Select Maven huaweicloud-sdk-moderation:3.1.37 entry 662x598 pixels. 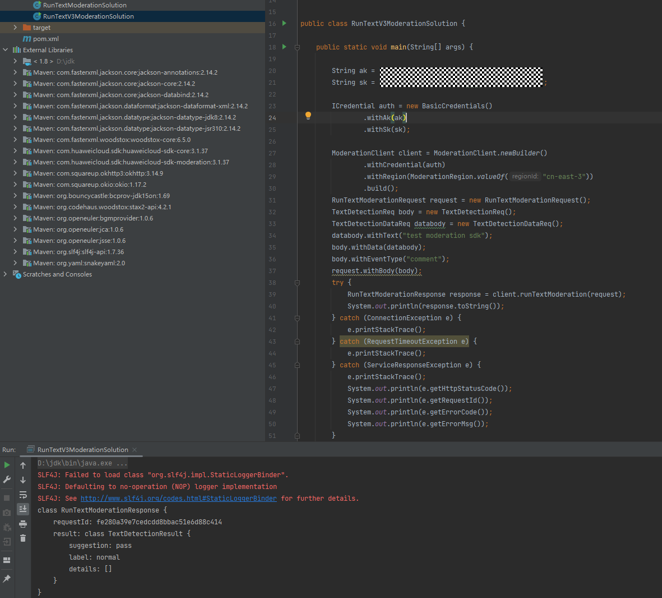point(131,162)
